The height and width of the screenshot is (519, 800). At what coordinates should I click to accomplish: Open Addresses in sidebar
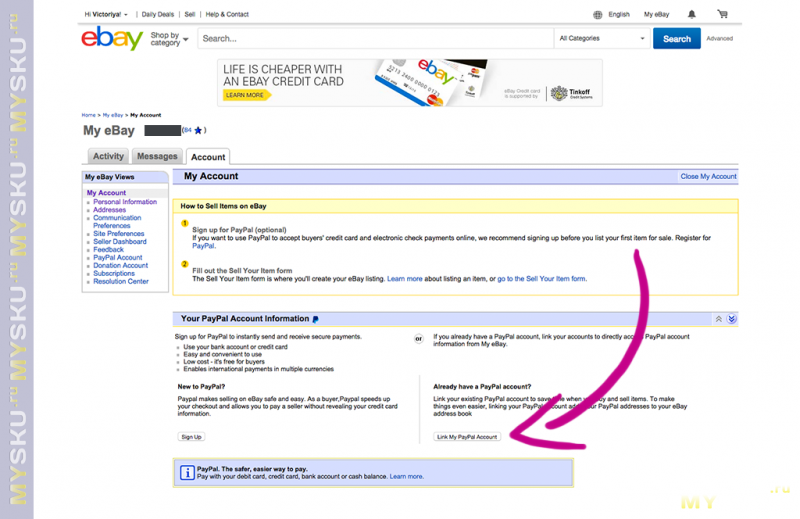109,210
